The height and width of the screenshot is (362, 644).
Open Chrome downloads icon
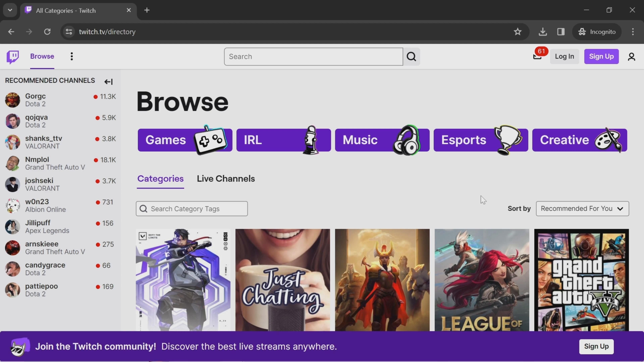coord(543,32)
